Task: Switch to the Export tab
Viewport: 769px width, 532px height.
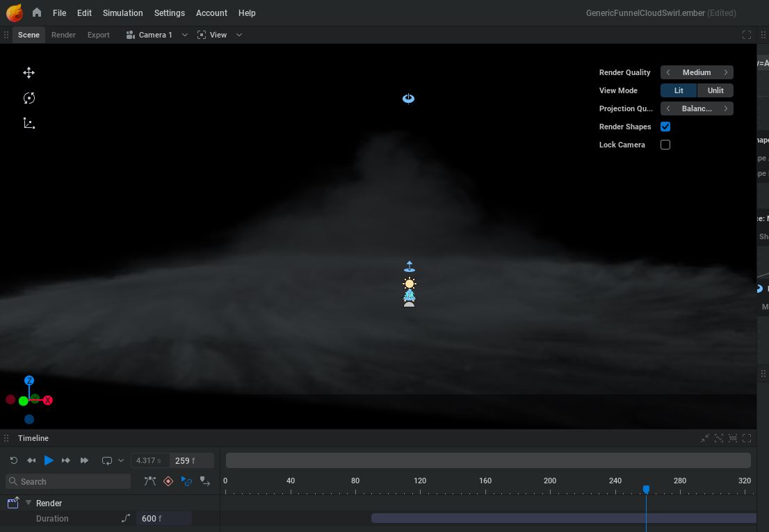Action: tap(98, 35)
